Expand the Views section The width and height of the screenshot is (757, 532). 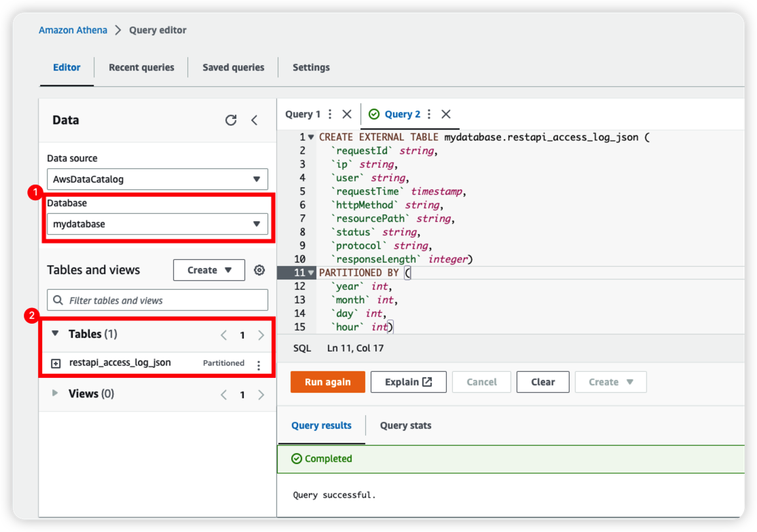(x=55, y=394)
